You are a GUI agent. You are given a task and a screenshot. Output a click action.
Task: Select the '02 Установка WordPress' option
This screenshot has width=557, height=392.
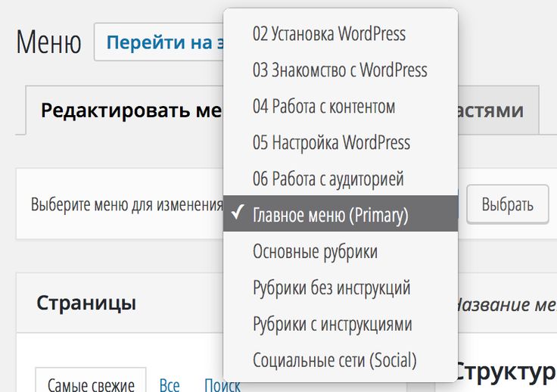(328, 34)
